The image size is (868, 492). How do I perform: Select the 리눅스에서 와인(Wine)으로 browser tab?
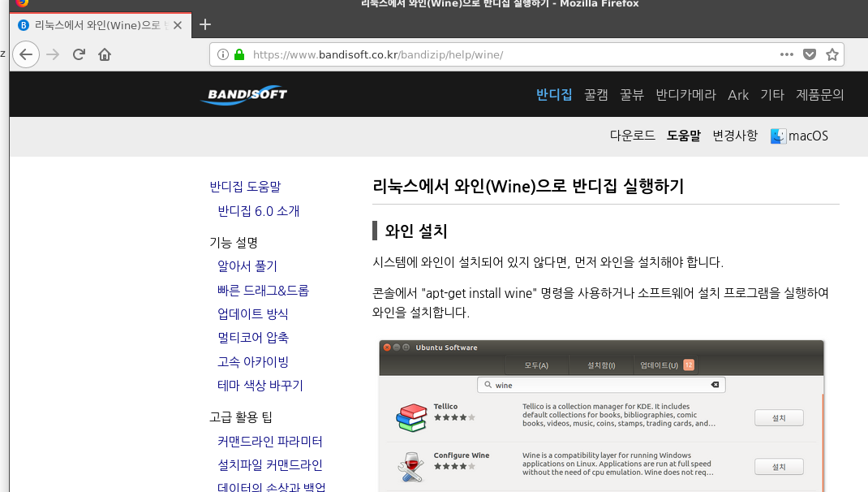(x=101, y=25)
